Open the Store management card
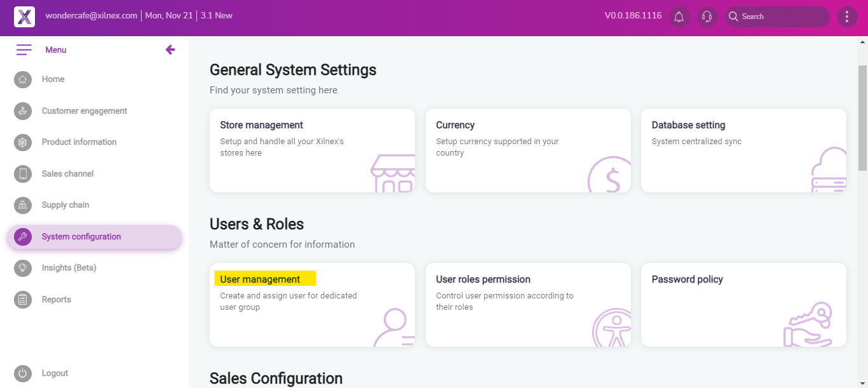Image resolution: width=868 pixels, height=388 pixels. tap(312, 150)
